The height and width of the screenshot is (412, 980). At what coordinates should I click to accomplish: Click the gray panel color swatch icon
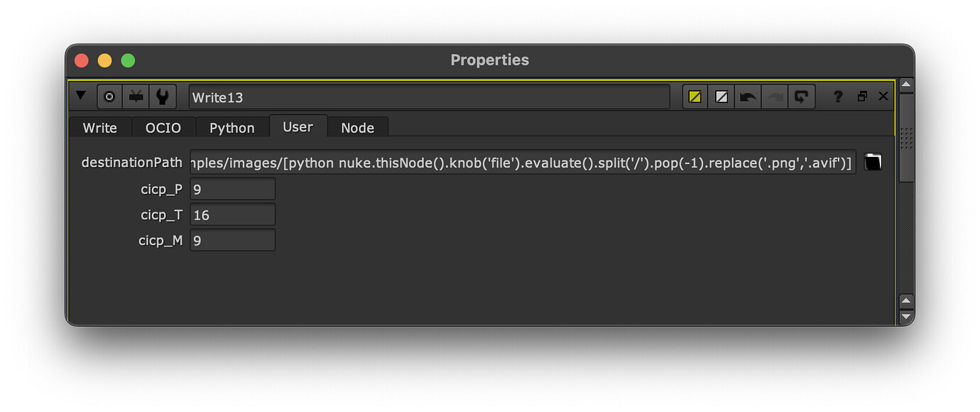pyautogui.click(x=721, y=96)
